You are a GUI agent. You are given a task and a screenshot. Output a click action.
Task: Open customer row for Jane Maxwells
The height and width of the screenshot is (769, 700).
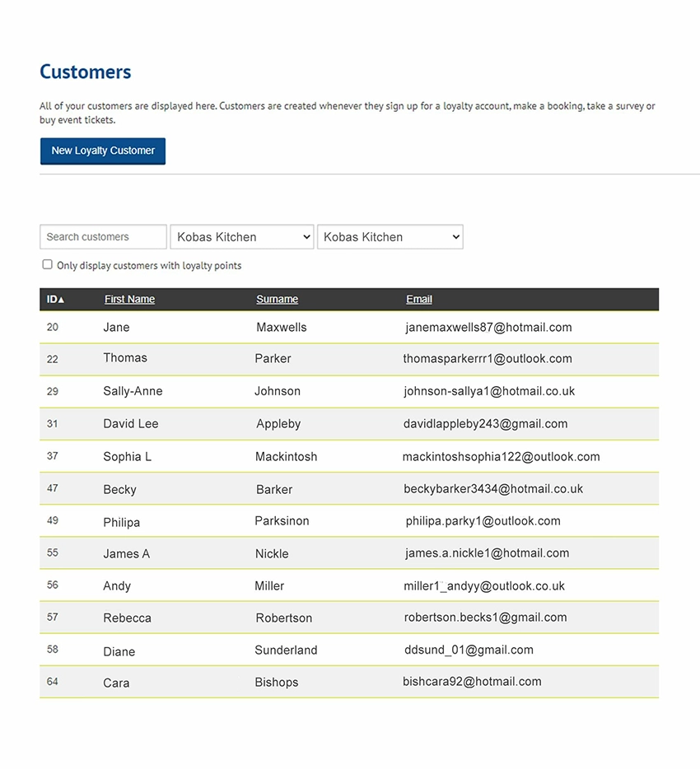pos(349,327)
